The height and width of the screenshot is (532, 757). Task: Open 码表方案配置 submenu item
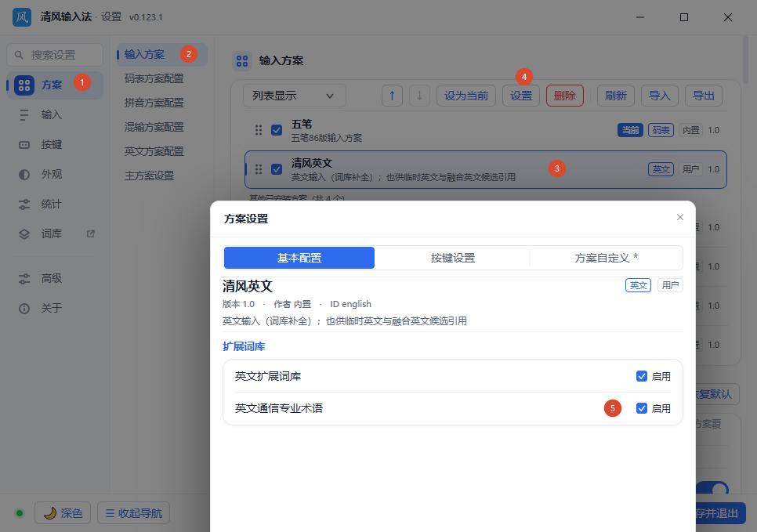[154, 78]
